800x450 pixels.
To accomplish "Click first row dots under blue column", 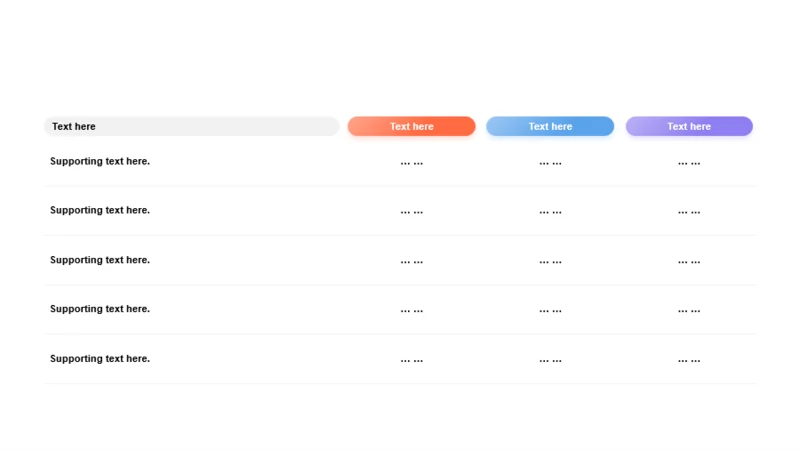I will tap(551, 164).
